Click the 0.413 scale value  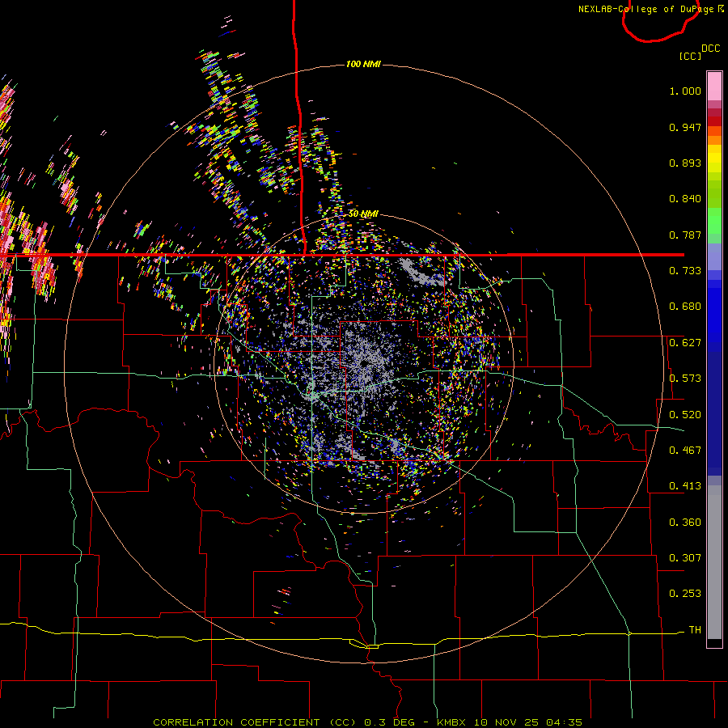tap(685, 486)
